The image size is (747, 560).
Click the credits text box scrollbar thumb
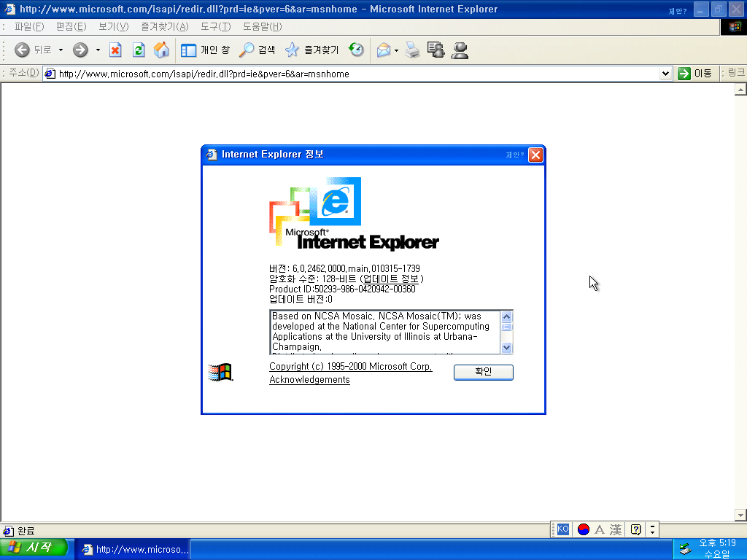(x=506, y=327)
